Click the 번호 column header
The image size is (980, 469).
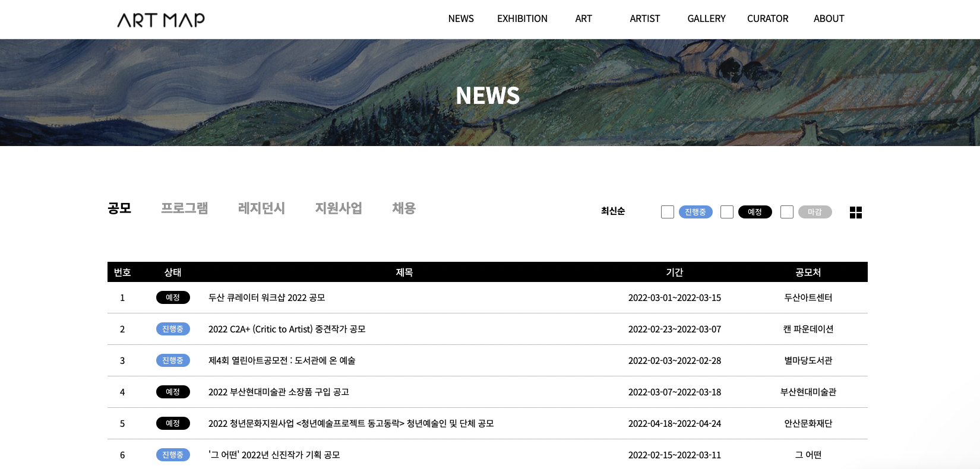pyautogui.click(x=122, y=272)
